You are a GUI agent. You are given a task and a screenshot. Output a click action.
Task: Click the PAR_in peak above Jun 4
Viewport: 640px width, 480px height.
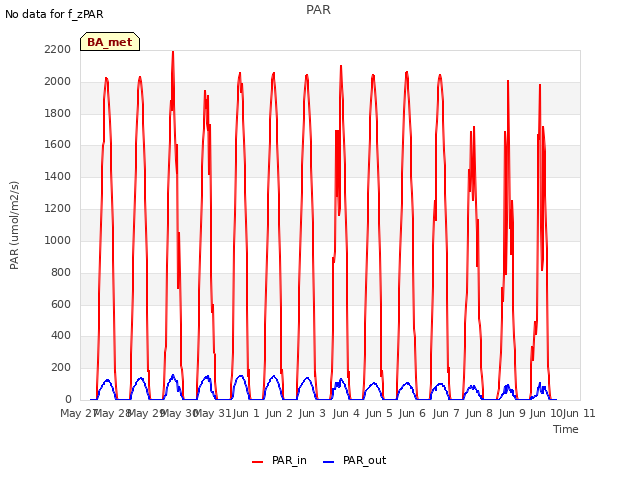tap(341, 67)
